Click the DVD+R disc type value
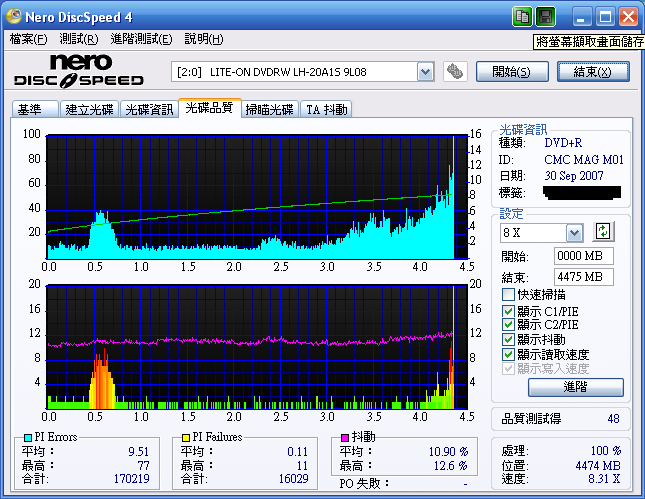Image resolution: width=645 pixels, height=499 pixels. point(563,143)
